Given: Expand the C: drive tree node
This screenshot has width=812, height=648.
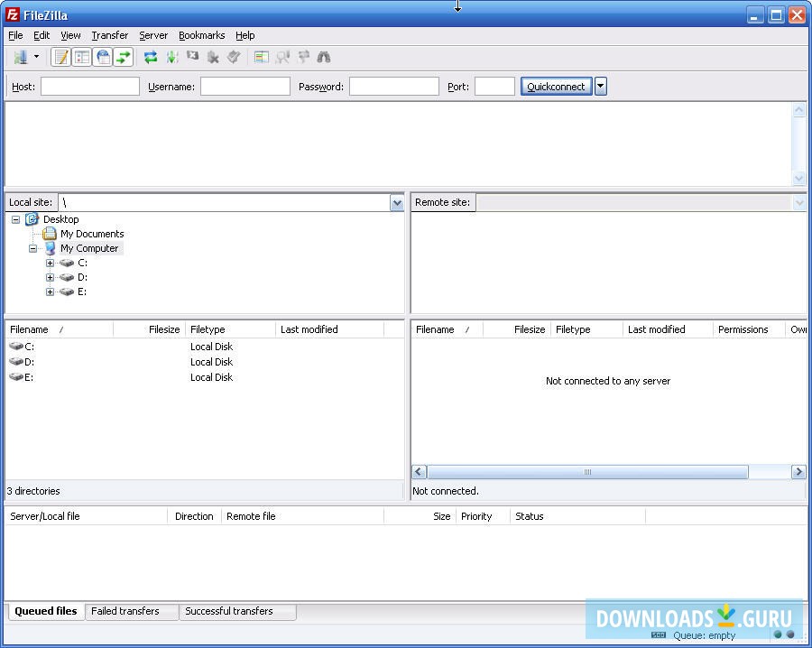Looking at the screenshot, I should click(50, 264).
